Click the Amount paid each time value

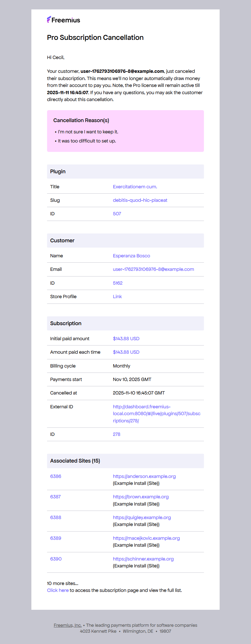point(126,352)
